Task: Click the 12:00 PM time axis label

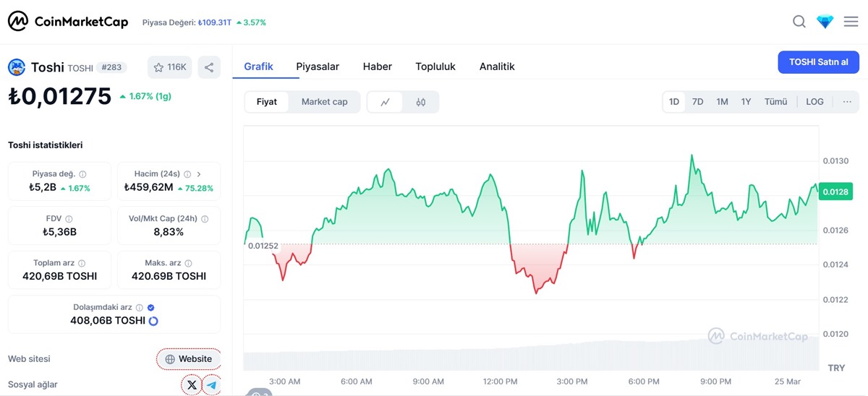Action: pos(501,382)
